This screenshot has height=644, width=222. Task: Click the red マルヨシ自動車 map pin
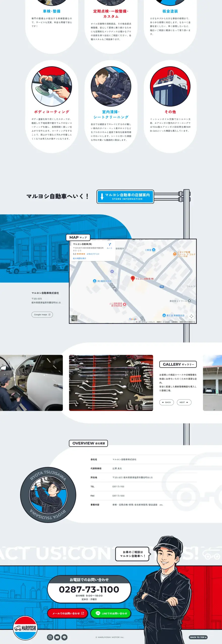coord(133,278)
